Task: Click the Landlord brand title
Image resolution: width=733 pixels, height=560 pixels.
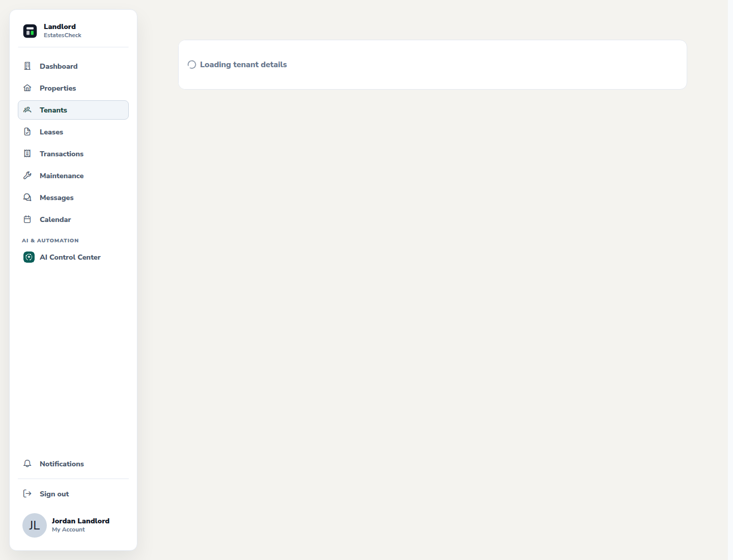Action: (x=60, y=26)
